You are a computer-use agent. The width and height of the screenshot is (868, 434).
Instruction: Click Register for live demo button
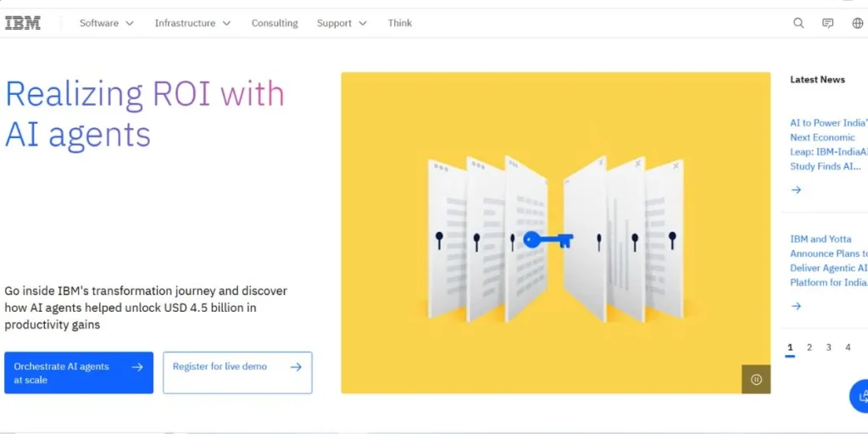(x=237, y=373)
